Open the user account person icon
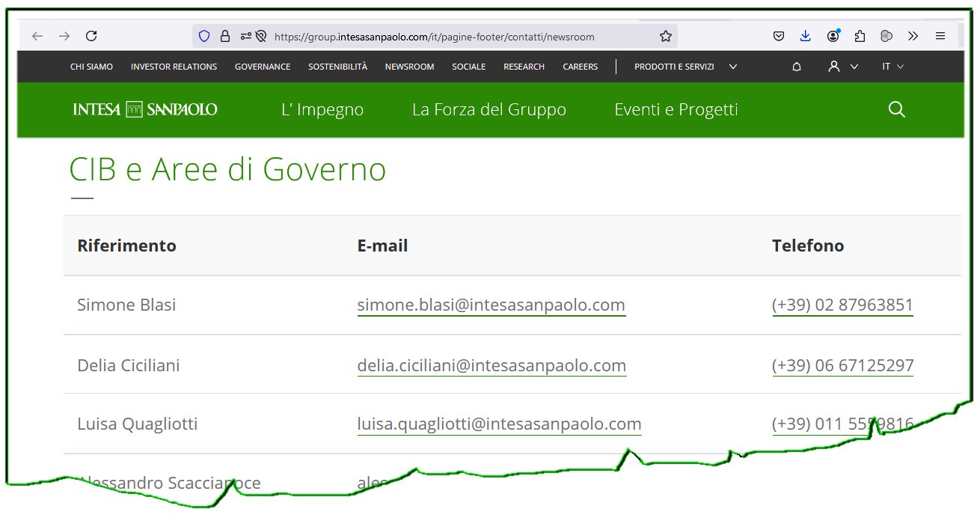The width and height of the screenshot is (980, 515). tap(834, 67)
